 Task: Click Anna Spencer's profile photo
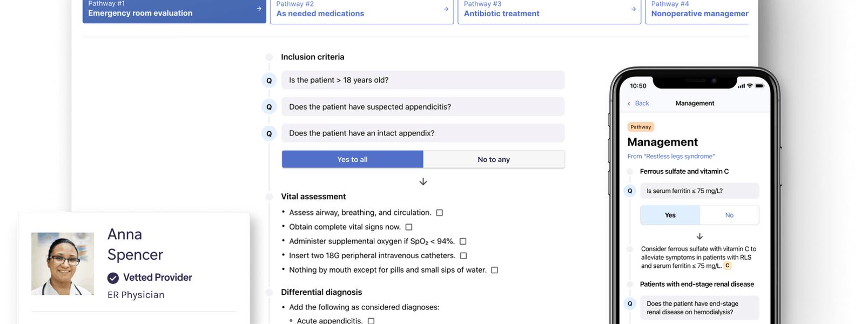pyautogui.click(x=63, y=264)
